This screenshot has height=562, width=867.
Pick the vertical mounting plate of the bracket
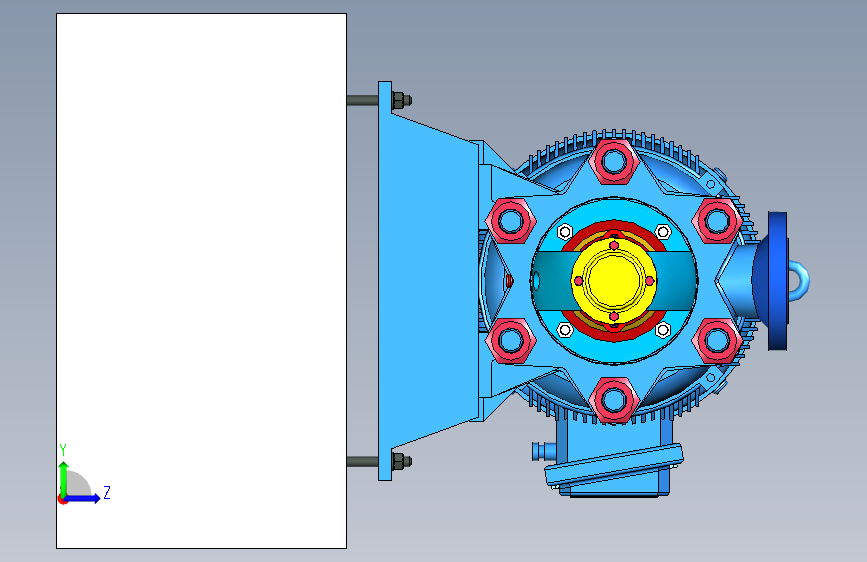pos(385,281)
